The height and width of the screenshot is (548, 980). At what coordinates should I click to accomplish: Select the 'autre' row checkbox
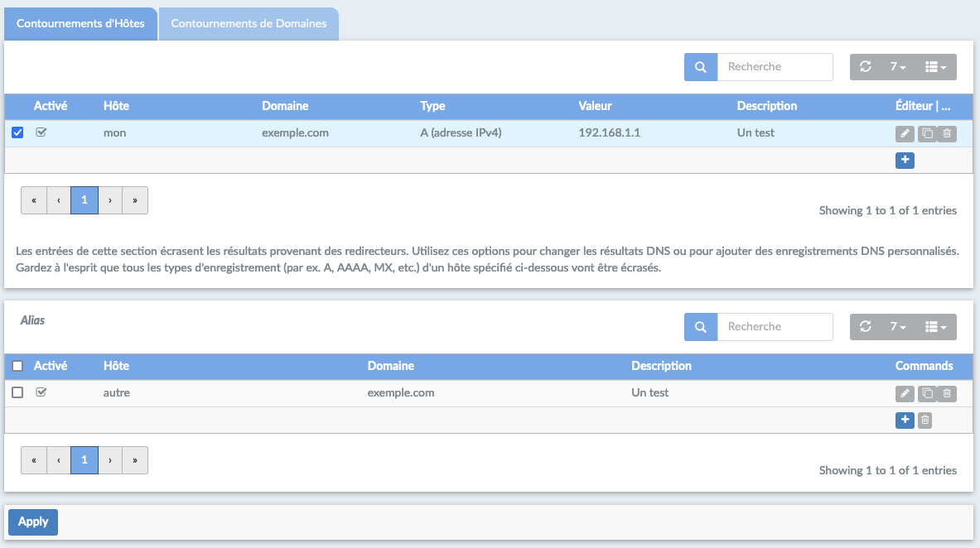tap(17, 392)
